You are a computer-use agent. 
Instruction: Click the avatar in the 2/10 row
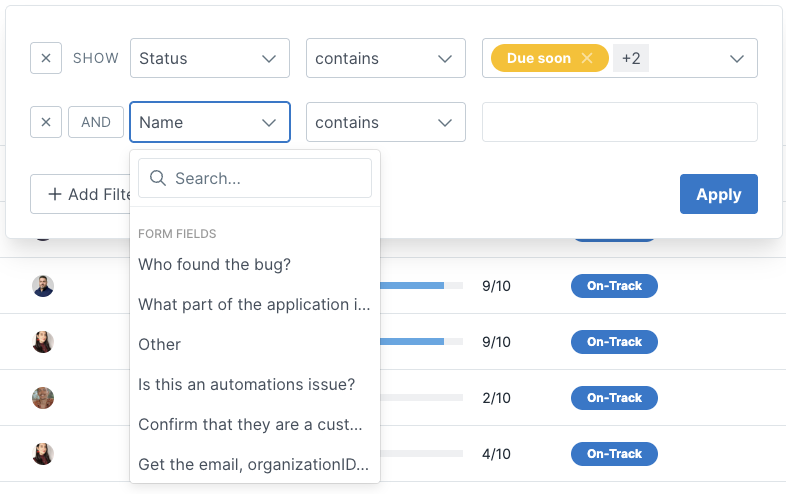pos(43,398)
